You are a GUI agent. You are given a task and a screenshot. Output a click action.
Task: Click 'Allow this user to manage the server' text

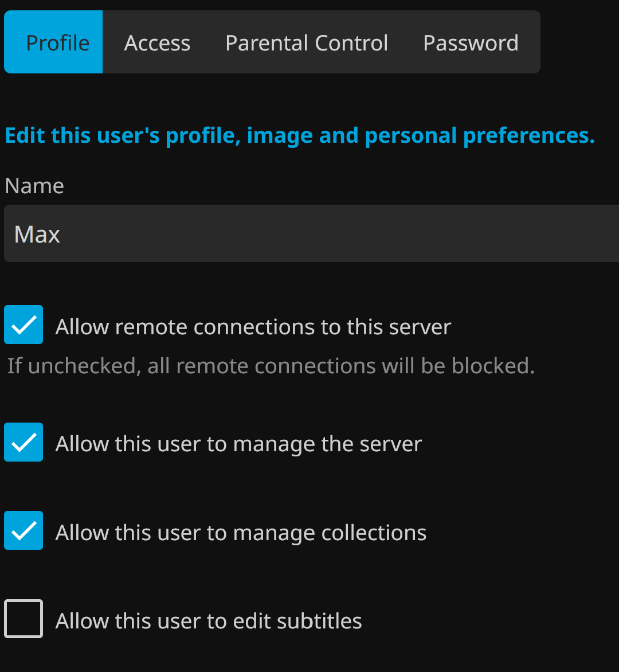click(x=238, y=444)
